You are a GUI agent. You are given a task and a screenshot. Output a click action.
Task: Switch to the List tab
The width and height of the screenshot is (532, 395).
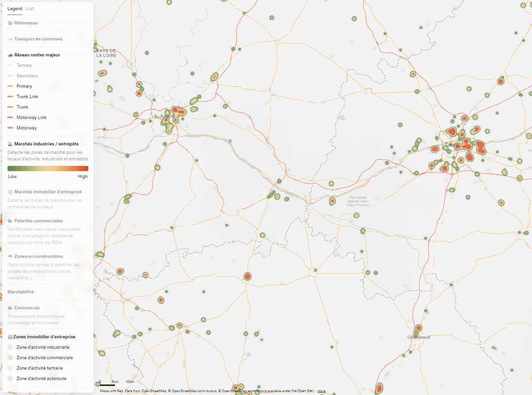(x=30, y=8)
